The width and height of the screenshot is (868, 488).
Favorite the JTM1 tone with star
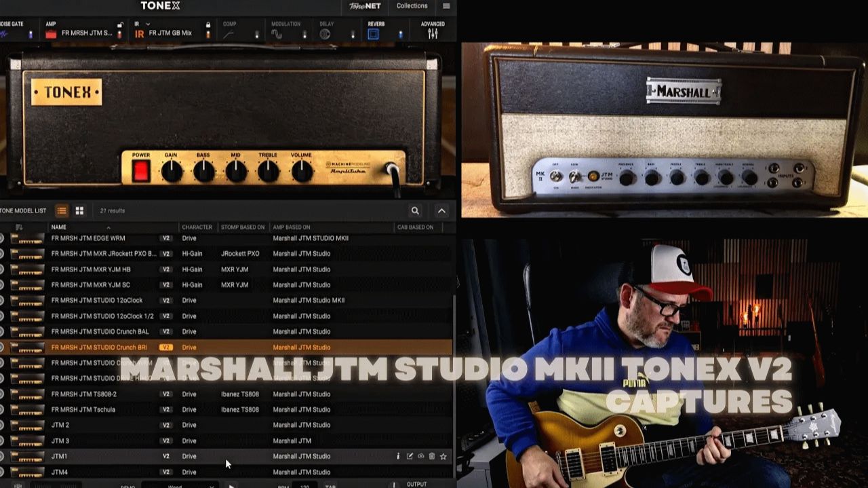point(443,457)
